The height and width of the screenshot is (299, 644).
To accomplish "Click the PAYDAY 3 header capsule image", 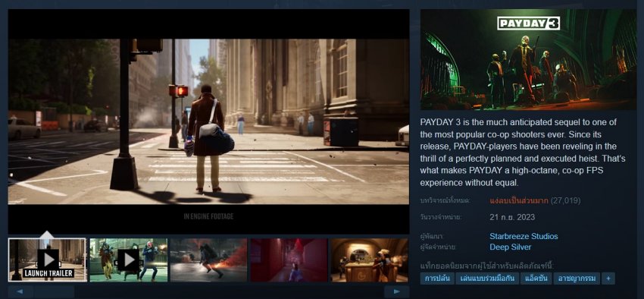I will tap(528, 60).
